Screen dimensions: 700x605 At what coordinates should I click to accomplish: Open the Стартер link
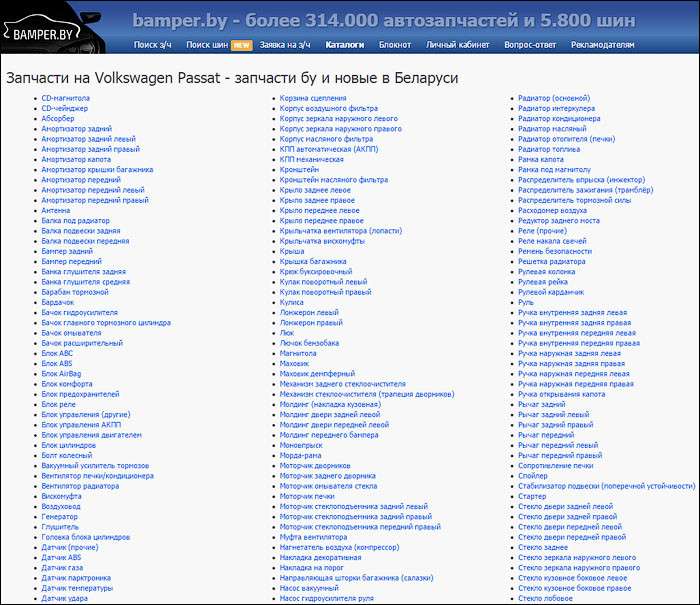pyautogui.click(x=532, y=496)
